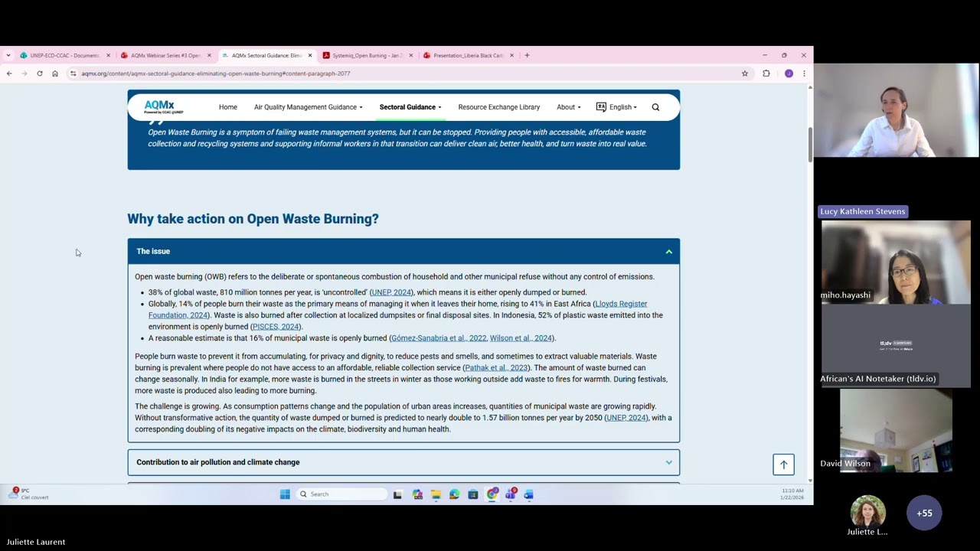Click the browser address bar URL
The height and width of the screenshot is (551, 980).
tap(216, 73)
